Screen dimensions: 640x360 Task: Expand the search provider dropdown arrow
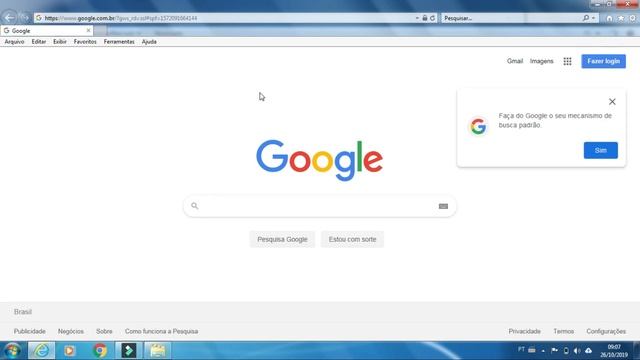[593, 18]
